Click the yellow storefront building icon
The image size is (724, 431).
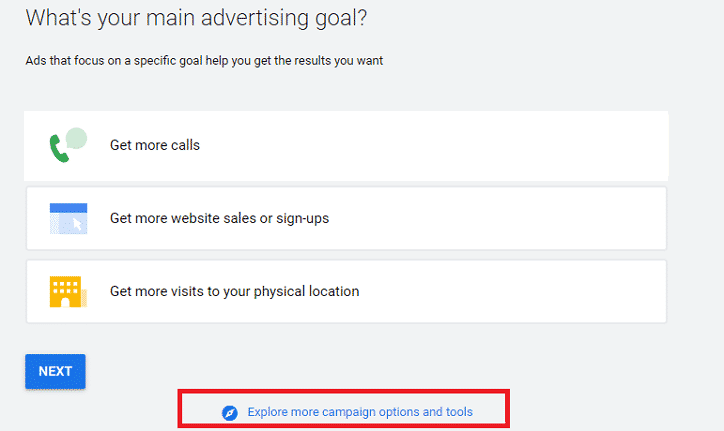(65, 291)
